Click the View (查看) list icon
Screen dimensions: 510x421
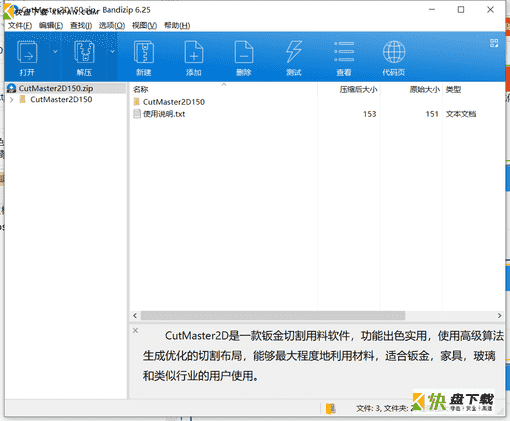point(344,52)
